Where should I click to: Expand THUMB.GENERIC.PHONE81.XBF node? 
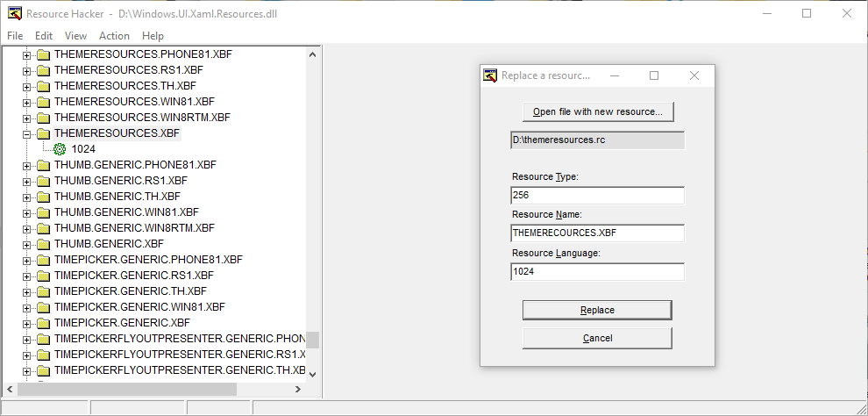[x=26, y=166]
